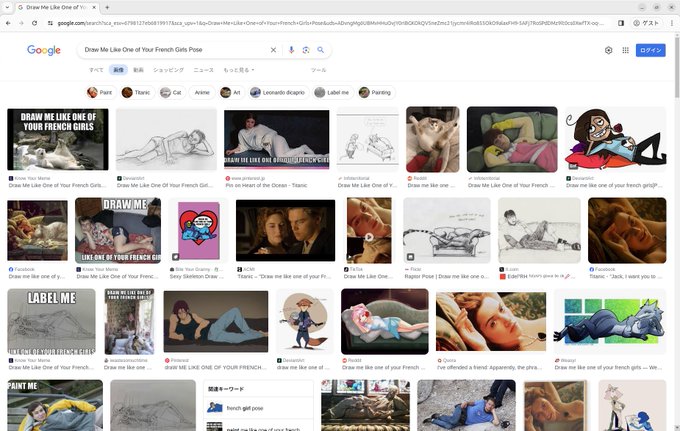Close the Draw Me Like One tab

tap(94, 7)
